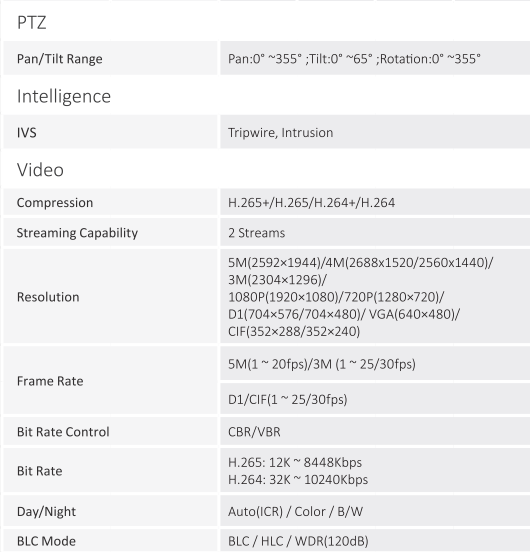Click the 2 Streams value cell
The image size is (530, 552).
click(375, 232)
